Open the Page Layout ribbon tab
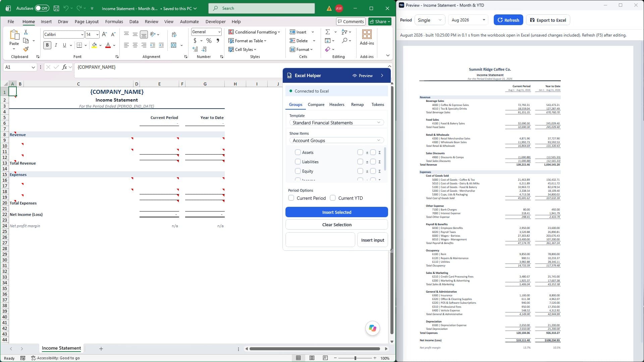 coord(87,21)
